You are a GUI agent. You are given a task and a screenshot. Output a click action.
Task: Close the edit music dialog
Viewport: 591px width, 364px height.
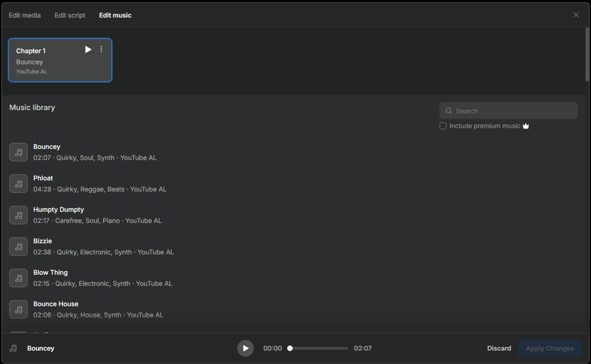[x=576, y=15]
